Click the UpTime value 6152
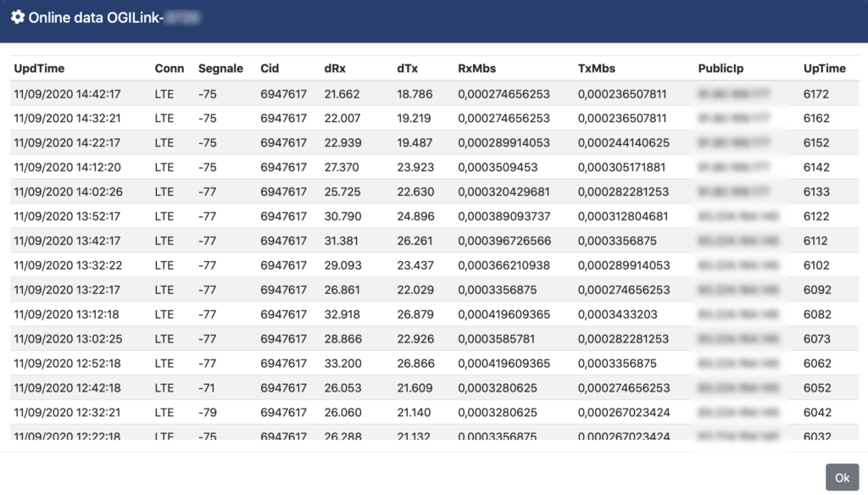The height and width of the screenshot is (495, 868). pos(816,143)
